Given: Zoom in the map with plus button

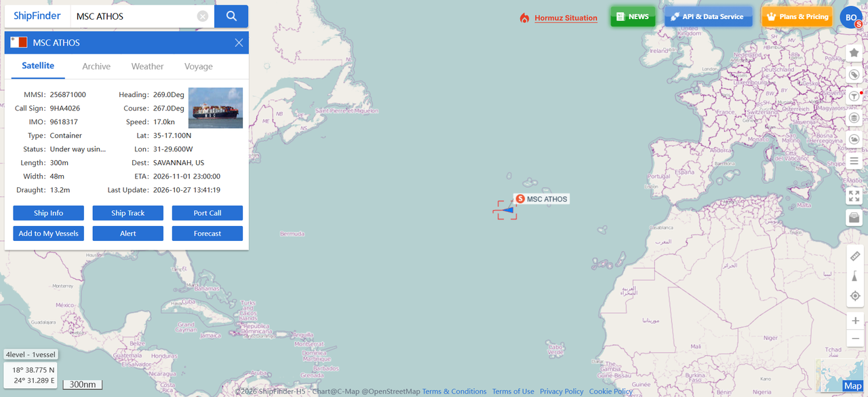Looking at the screenshot, I should [x=856, y=320].
